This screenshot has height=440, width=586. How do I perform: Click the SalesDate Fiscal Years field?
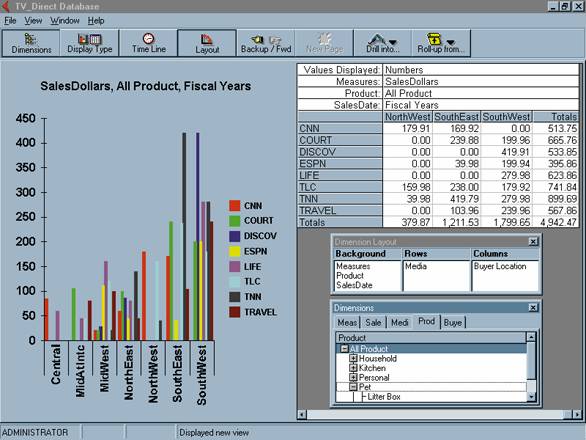click(x=481, y=105)
